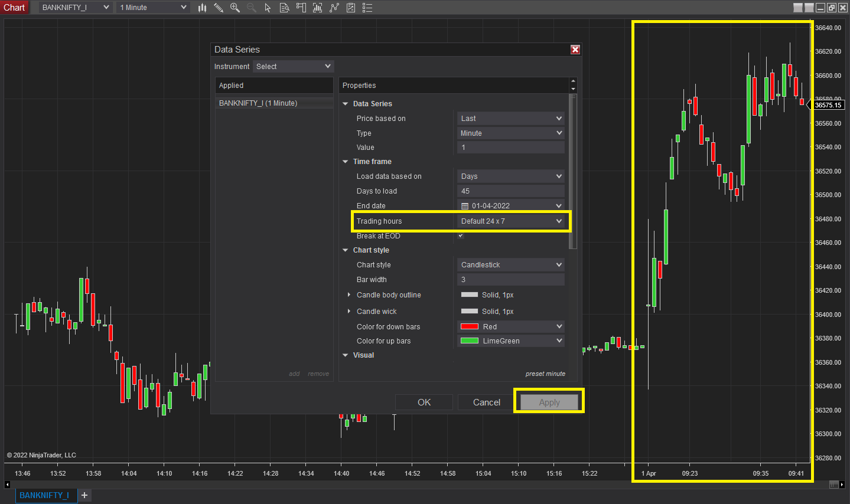Click the scroll handle icon at bottom right of chart

click(833, 485)
